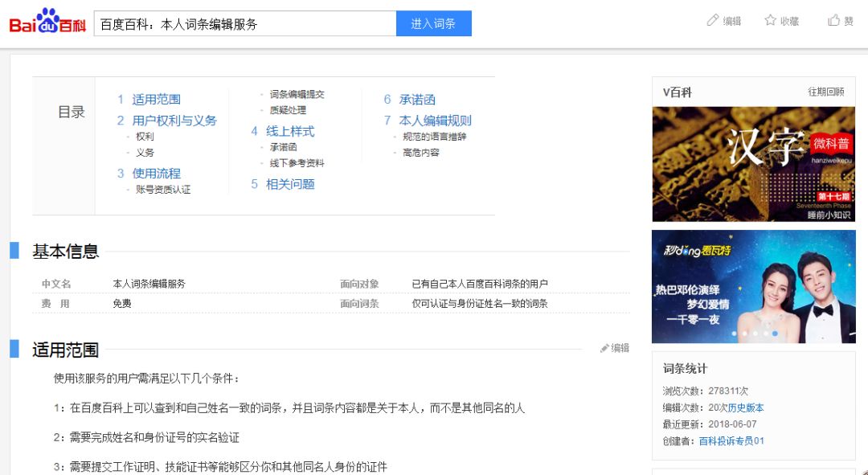This screenshot has width=868, height=475.
Task: Open creator 百科投诉专员01 profile
Action: (731, 441)
